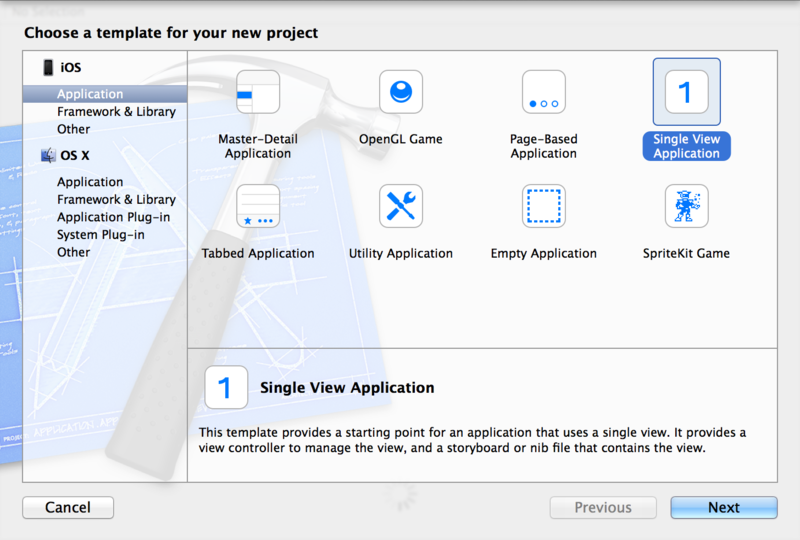Click the iOS section header text

click(x=70, y=67)
